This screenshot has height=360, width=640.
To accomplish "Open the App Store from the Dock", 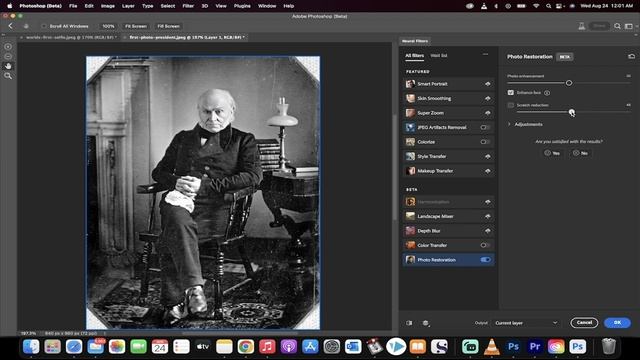I will pos(310,347).
